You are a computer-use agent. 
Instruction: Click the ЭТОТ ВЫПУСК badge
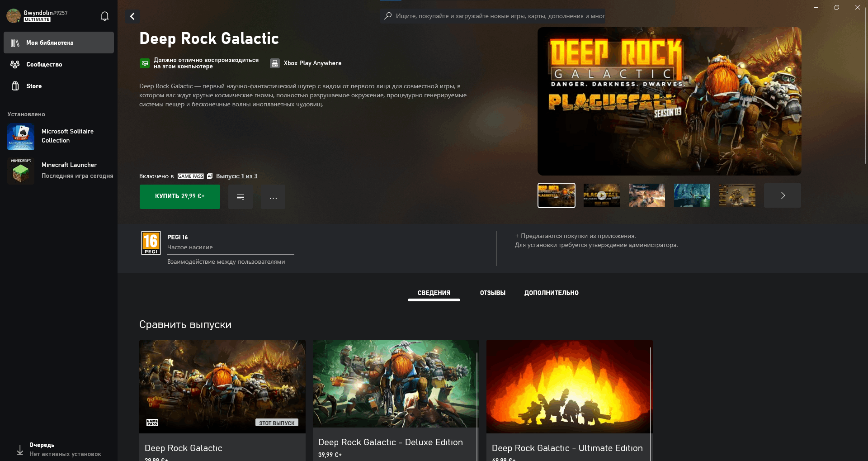point(277,423)
